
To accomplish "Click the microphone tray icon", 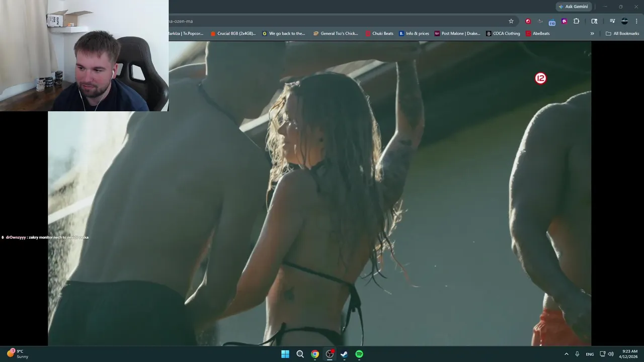I will (x=577, y=354).
